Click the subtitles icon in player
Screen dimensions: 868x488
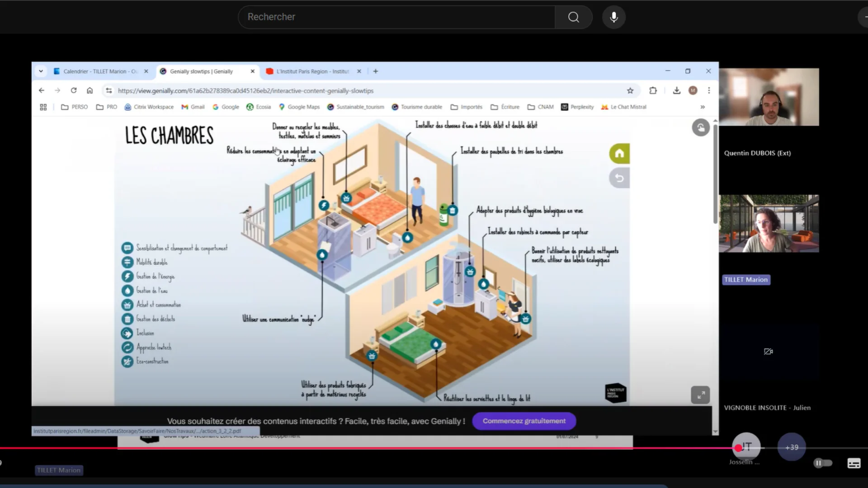tap(854, 463)
